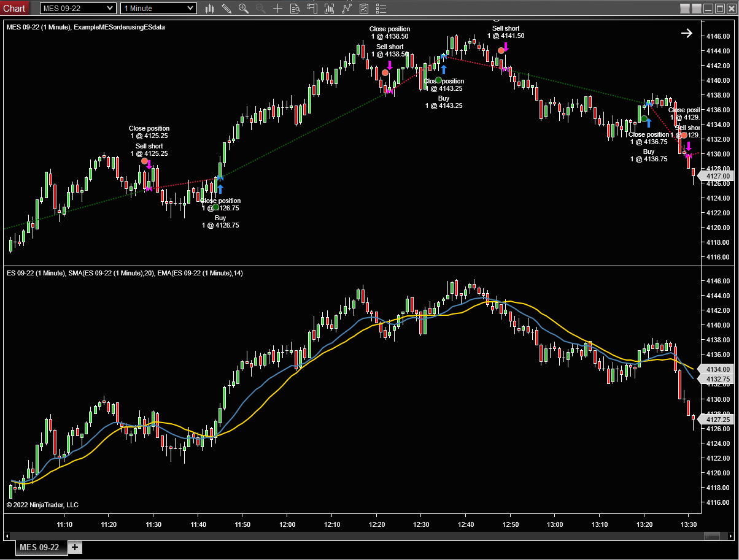The image size is (739, 560).
Task: Click the MES 09-22 ExampleMESorderusingESdata panel label
Action: pos(85,27)
